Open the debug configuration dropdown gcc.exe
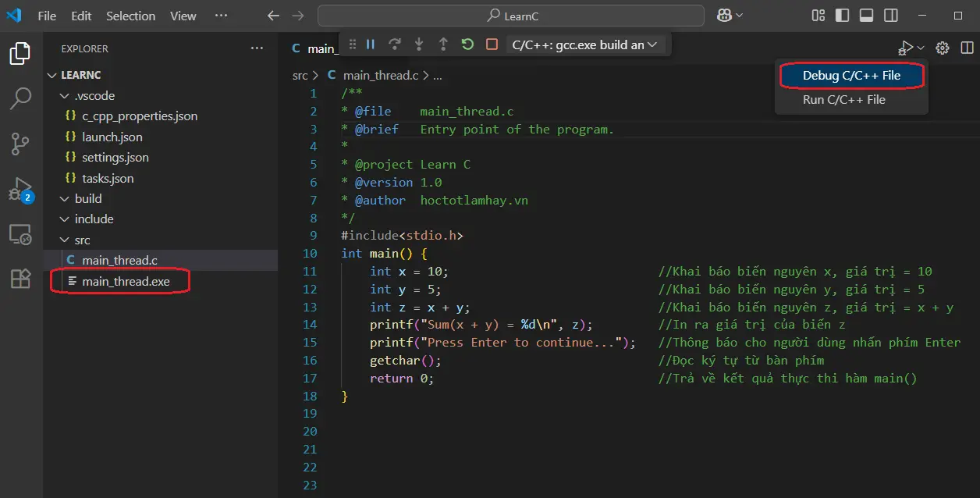The width and height of the screenshot is (980, 498). 585,44
